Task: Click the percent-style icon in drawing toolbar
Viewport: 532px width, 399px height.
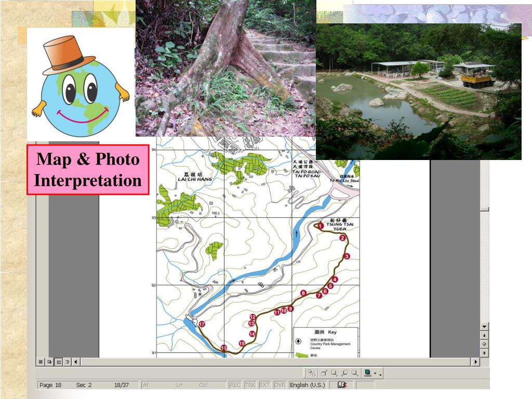Action: point(312,373)
